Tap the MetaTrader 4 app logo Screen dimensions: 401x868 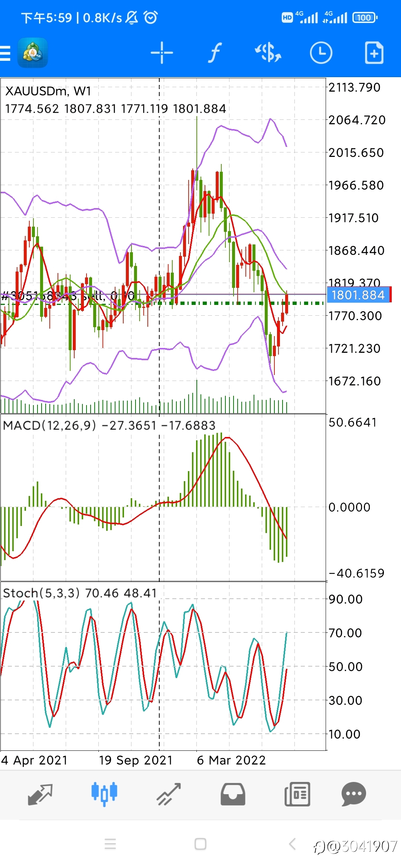[x=33, y=53]
